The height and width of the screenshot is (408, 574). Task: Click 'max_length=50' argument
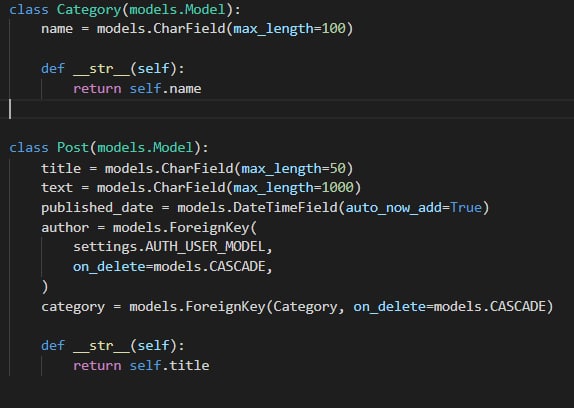(293, 168)
